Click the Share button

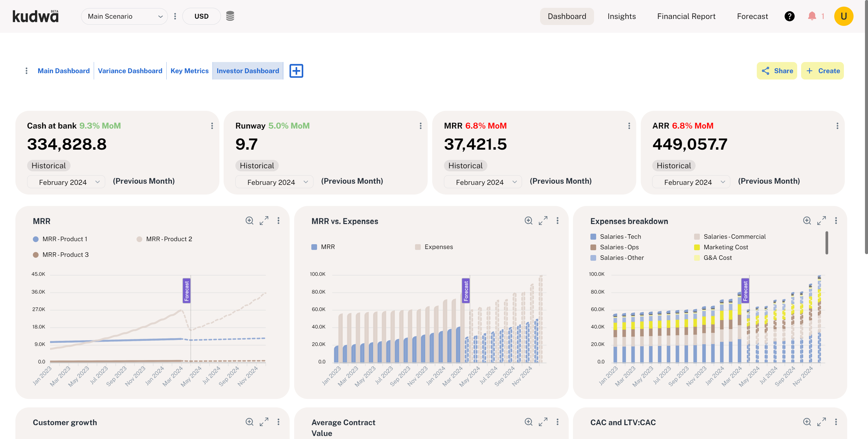777,71
